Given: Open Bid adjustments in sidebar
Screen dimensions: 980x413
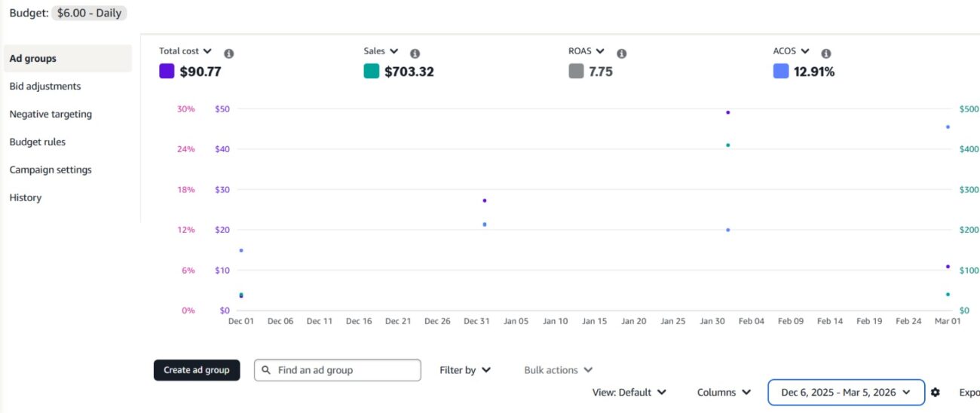Looking at the screenshot, I should (45, 86).
